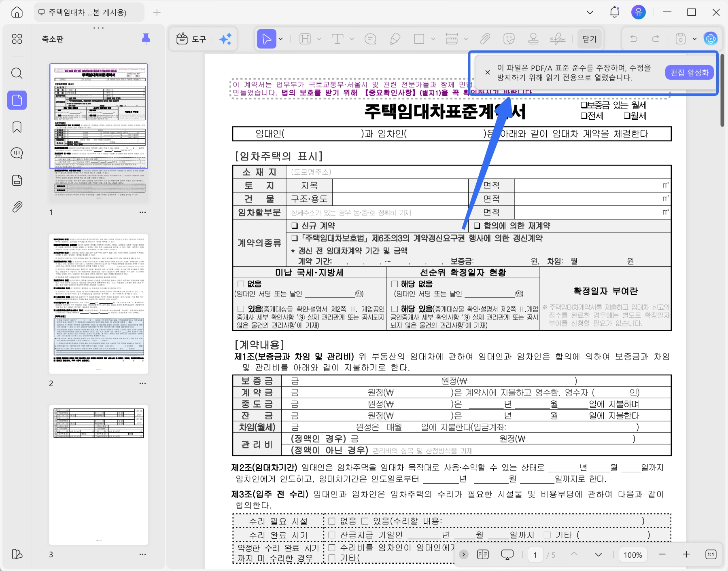The width and height of the screenshot is (728, 571).
Task: Add a comment note bubble
Action: pos(370,39)
